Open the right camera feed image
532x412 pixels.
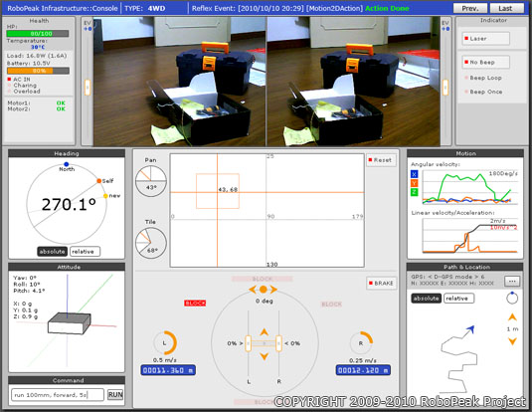(x=354, y=82)
